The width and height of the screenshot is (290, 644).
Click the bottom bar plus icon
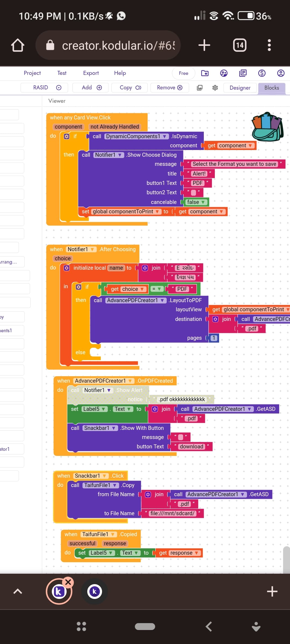[272, 591]
